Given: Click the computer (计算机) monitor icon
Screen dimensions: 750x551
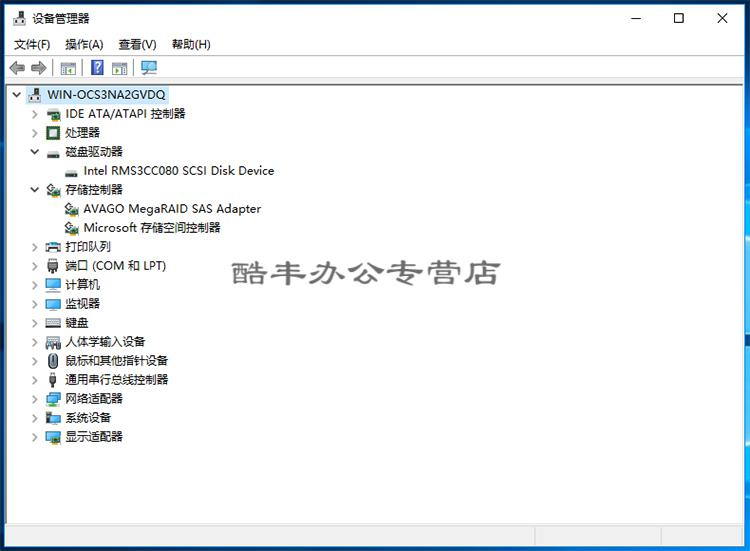Looking at the screenshot, I should tap(53, 285).
